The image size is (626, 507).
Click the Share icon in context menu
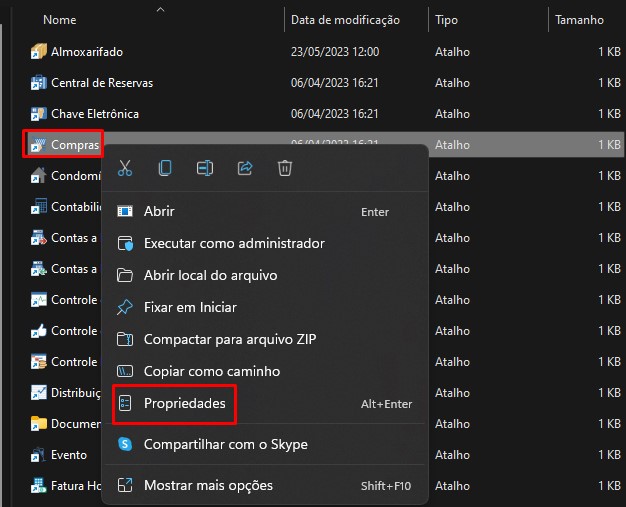coord(245,168)
